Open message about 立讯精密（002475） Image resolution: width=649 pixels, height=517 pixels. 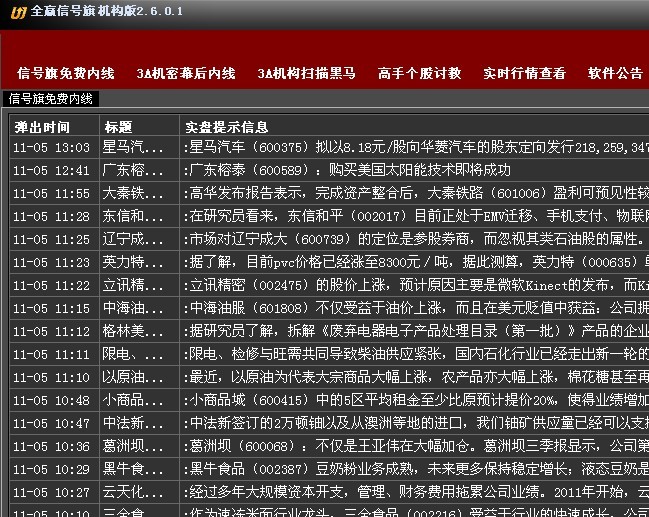coord(414,285)
